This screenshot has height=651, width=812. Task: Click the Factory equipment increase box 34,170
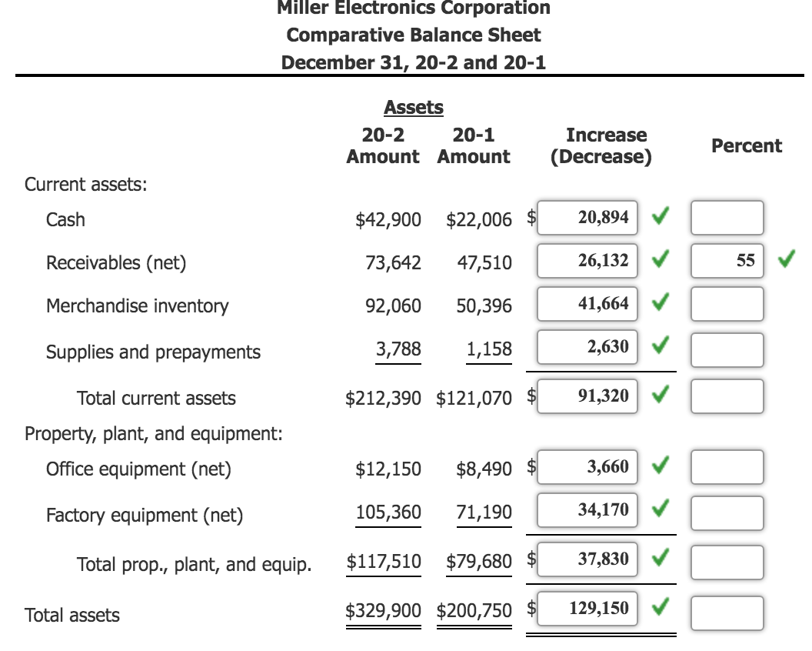click(x=586, y=508)
